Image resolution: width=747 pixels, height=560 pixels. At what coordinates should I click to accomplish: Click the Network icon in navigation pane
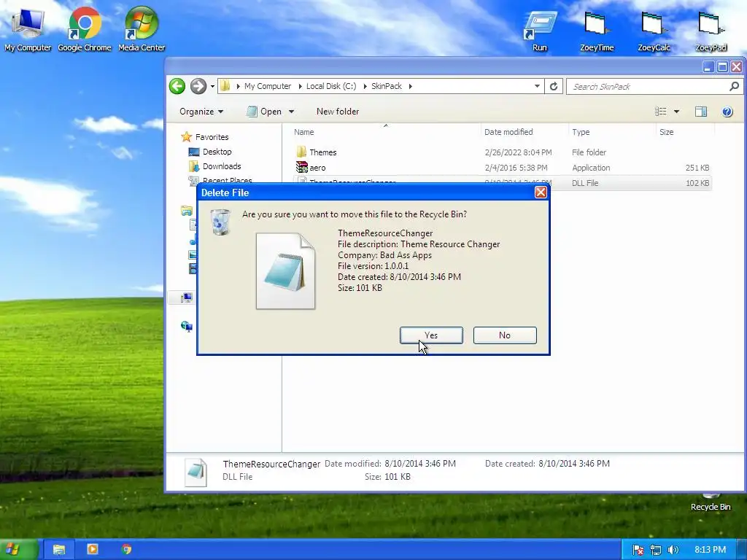(186, 326)
